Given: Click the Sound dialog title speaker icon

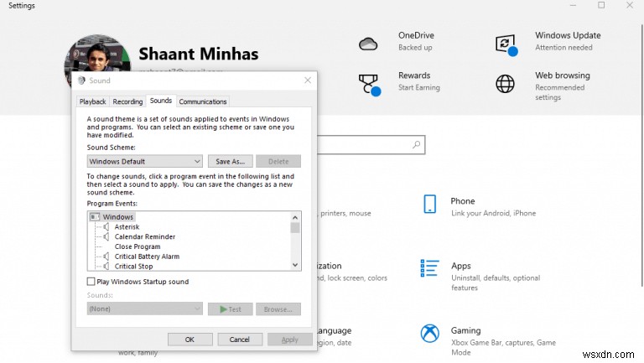Looking at the screenshot, I should click(81, 80).
